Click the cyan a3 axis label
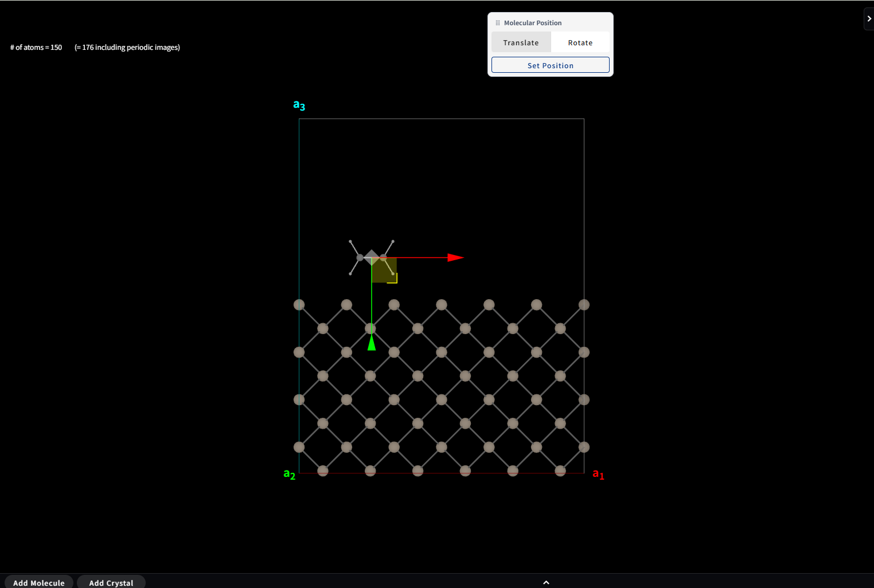 pyautogui.click(x=298, y=105)
